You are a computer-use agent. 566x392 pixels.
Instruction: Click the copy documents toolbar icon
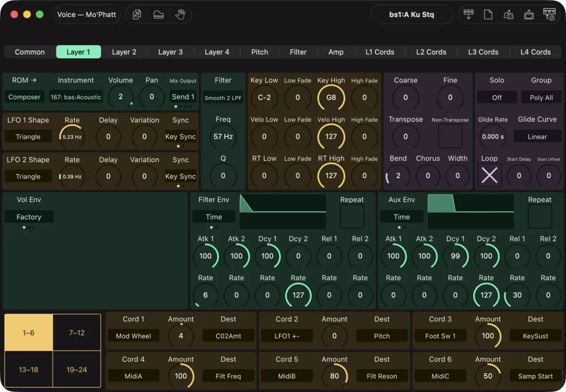(137, 15)
